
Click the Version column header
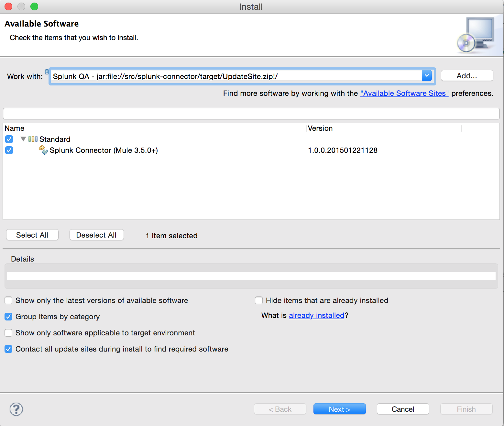pos(384,128)
